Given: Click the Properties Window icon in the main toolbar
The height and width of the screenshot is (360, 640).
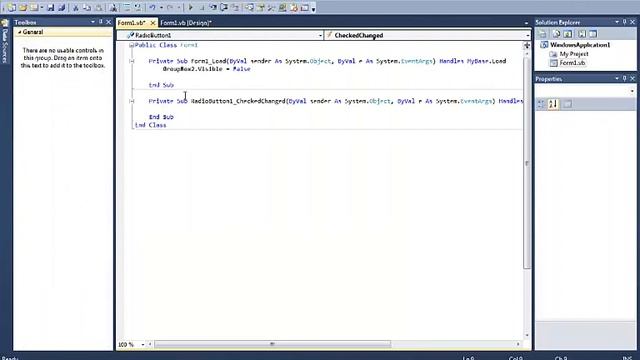Looking at the screenshot, I should 260,8.
